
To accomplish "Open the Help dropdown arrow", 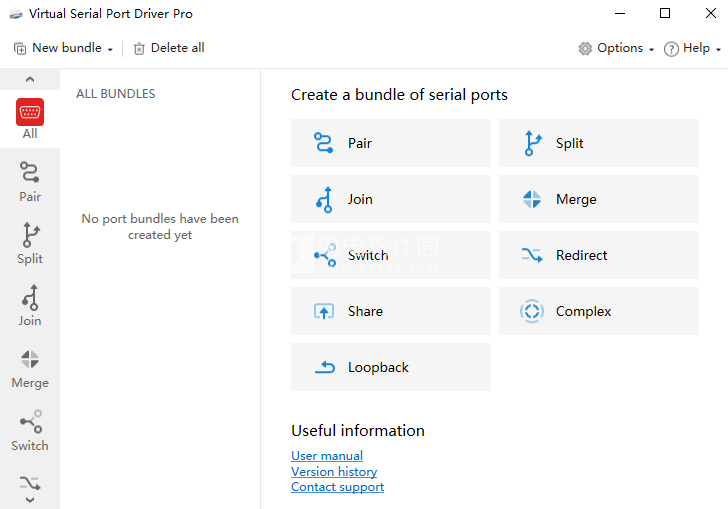I will (718, 50).
